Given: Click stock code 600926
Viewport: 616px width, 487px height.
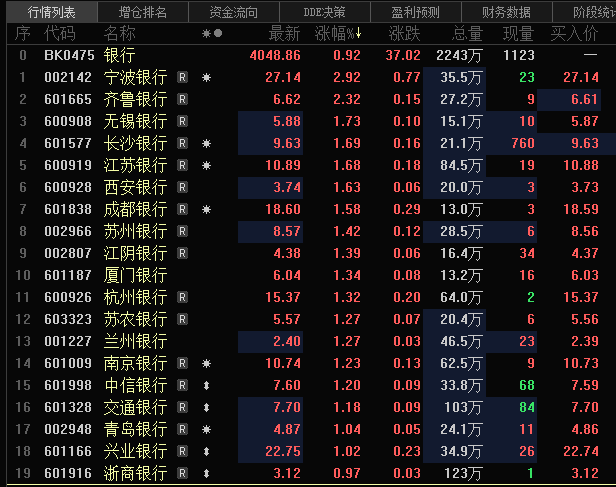Looking at the screenshot, I should [x=68, y=297].
